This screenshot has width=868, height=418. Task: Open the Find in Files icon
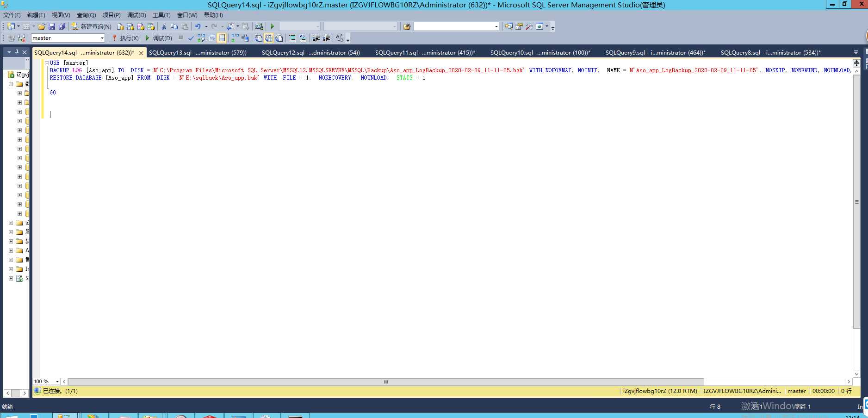407,27
